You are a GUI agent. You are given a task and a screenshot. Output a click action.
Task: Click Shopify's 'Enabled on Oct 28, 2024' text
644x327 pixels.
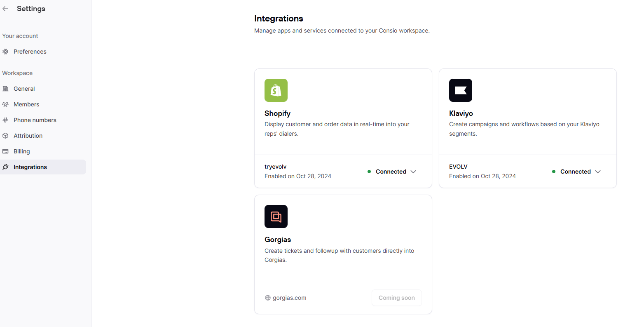[x=298, y=176]
